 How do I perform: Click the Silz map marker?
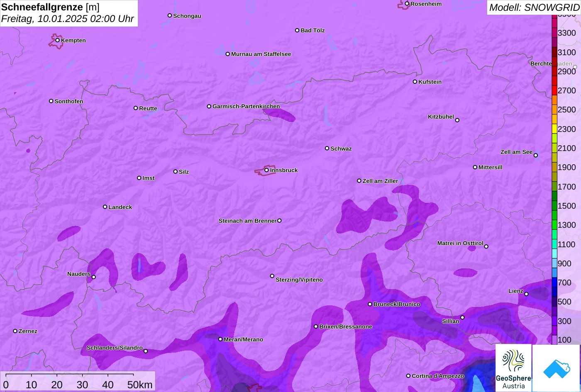click(176, 171)
